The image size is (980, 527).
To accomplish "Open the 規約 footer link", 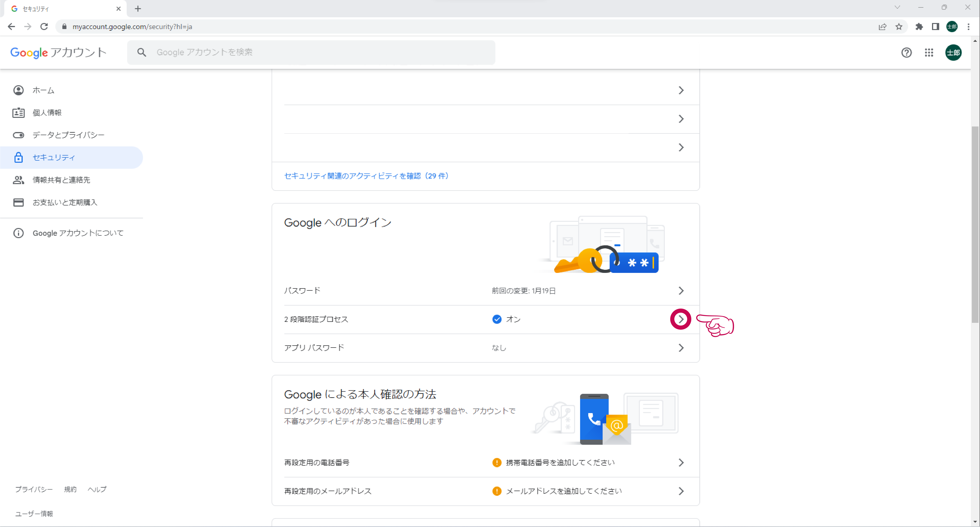I will (70, 489).
